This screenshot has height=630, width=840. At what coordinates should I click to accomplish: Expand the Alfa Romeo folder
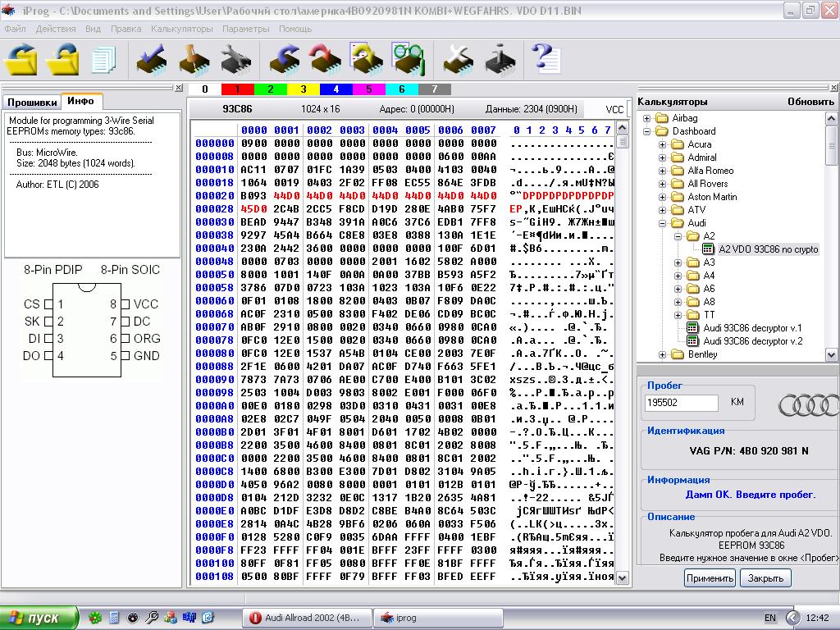click(x=662, y=171)
